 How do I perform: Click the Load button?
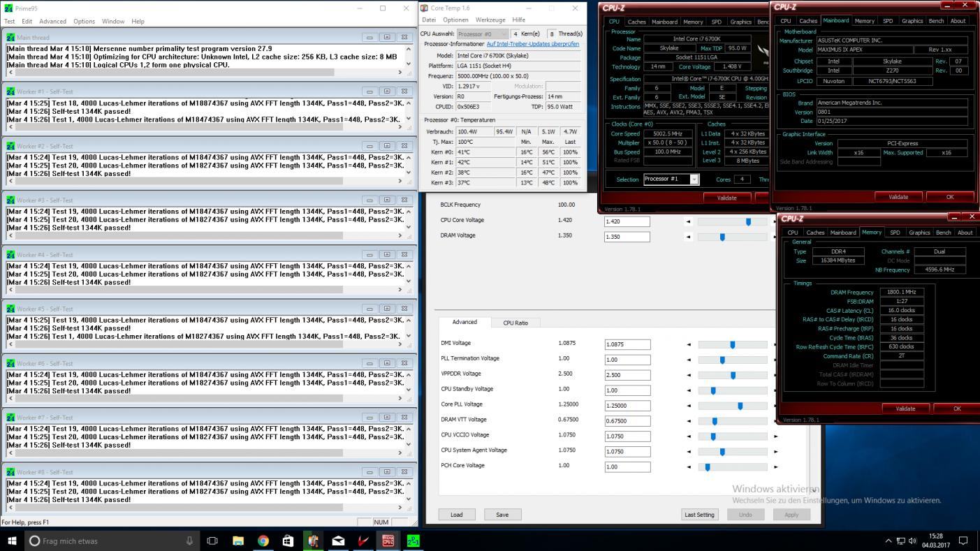tap(456, 515)
